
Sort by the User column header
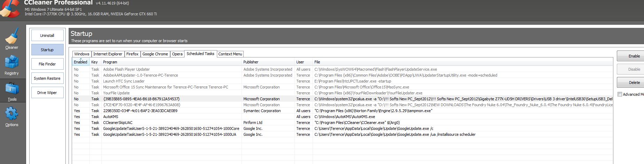pos(304,62)
